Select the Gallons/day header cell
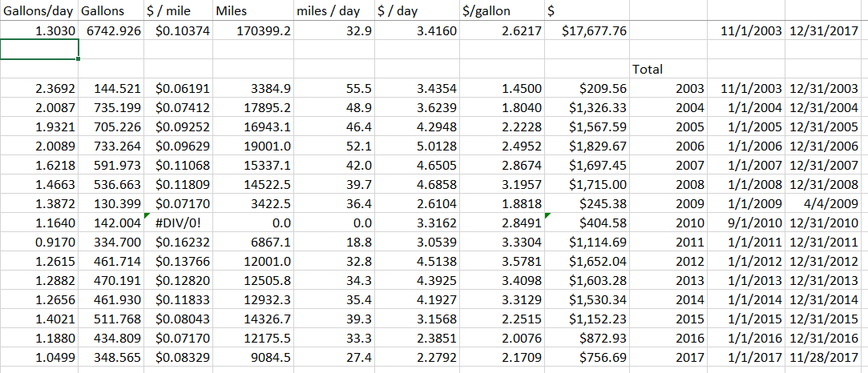Viewport: 868px width, 373px height. click(x=39, y=11)
